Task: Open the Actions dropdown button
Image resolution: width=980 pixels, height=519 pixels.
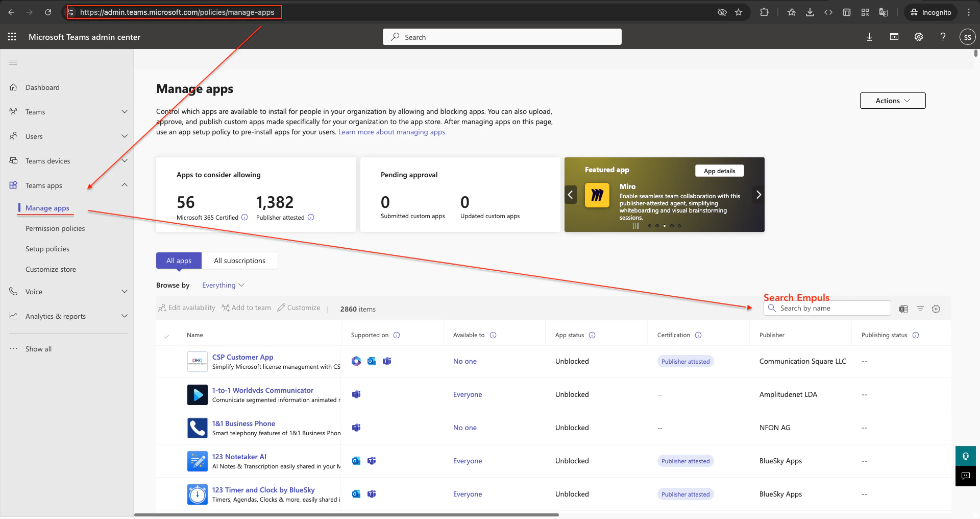Action: (x=893, y=101)
